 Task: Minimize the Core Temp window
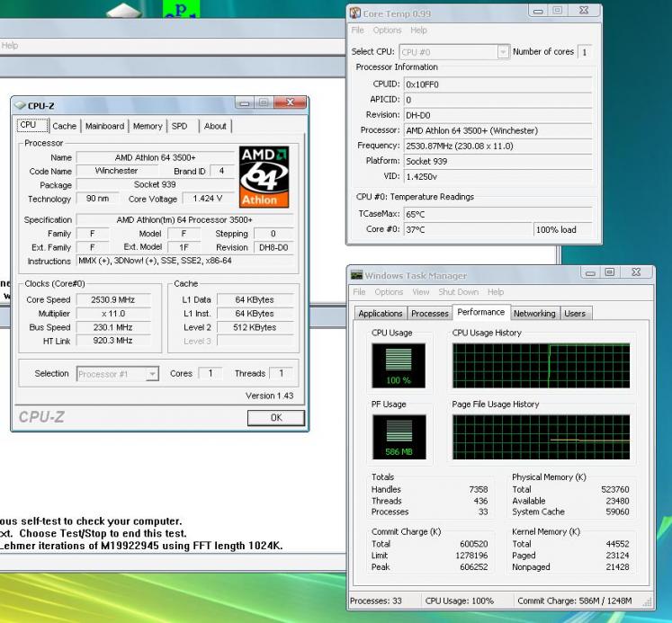point(538,11)
